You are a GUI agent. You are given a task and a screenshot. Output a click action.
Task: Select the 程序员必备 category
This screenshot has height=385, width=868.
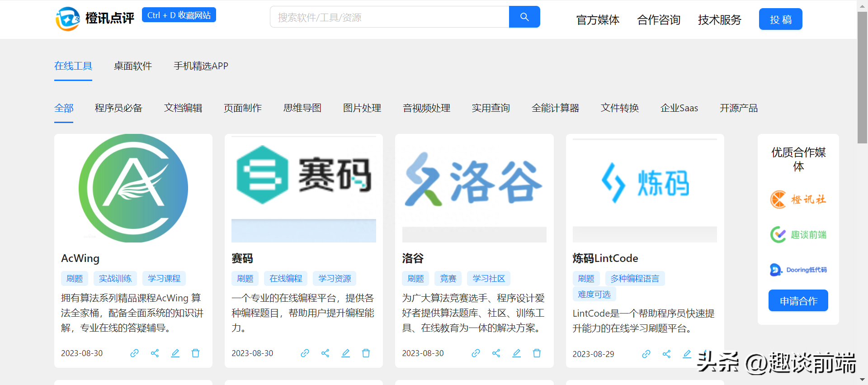click(118, 108)
